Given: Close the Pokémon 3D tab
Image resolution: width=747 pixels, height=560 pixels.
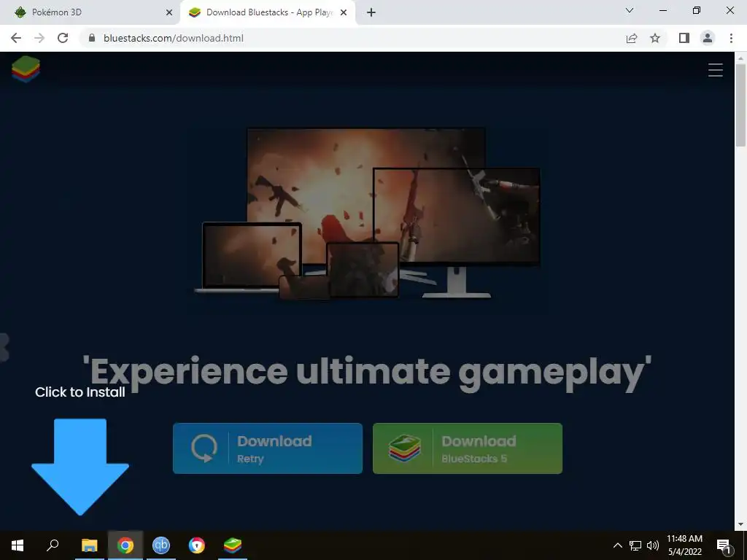Looking at the screenshot, I should [169, 12].
